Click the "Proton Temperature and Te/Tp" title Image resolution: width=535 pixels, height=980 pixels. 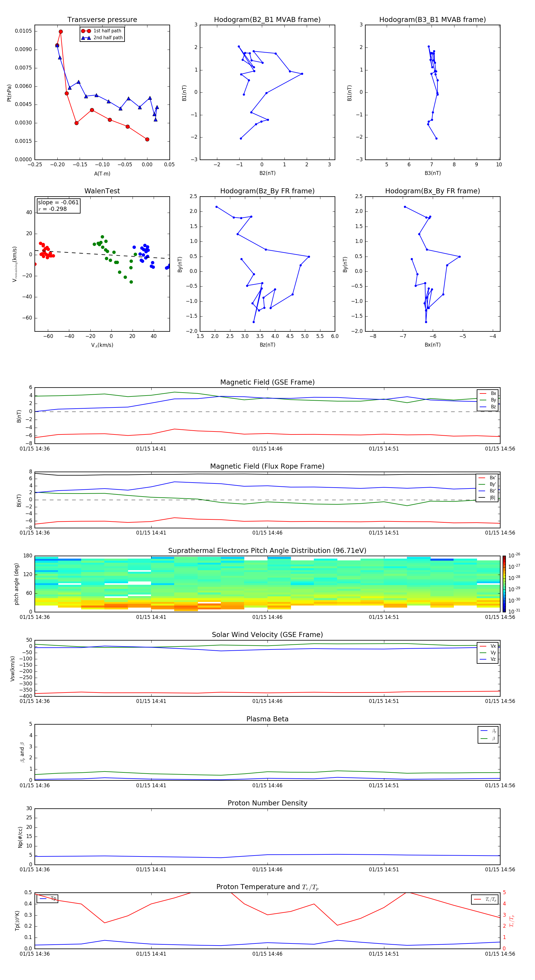point(267,887)
